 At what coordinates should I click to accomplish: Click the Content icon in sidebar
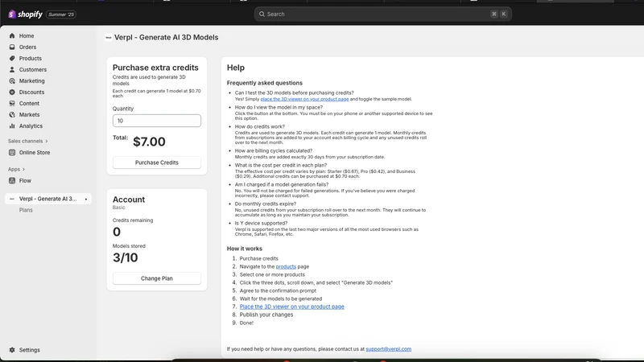[12, 104]
